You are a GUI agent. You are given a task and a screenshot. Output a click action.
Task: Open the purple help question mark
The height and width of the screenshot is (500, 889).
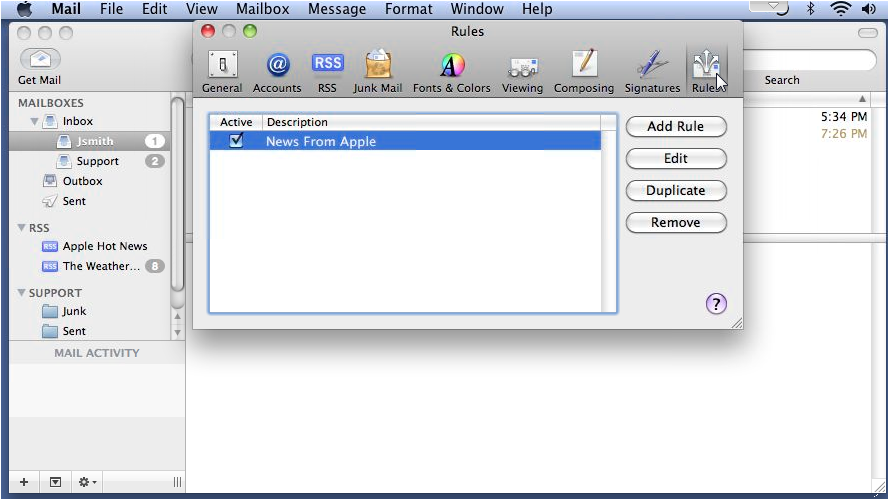coord(716,303)
